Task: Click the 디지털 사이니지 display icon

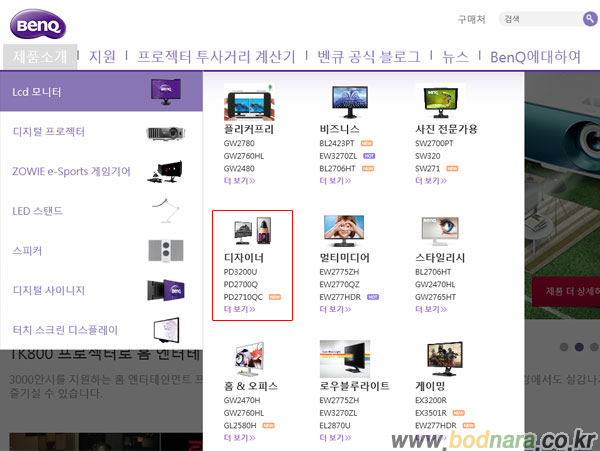Action: coord(166,290)
